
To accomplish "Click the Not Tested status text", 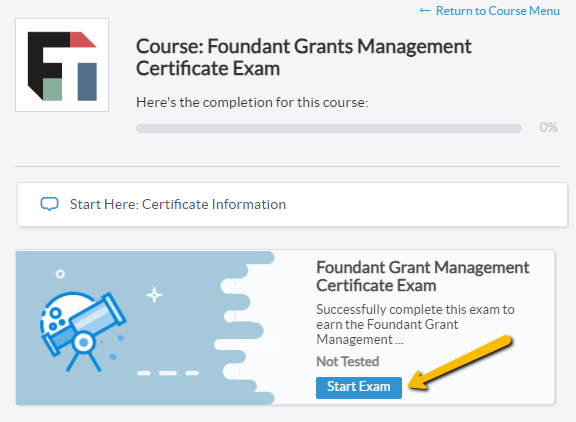I will (x=348, y=361).
